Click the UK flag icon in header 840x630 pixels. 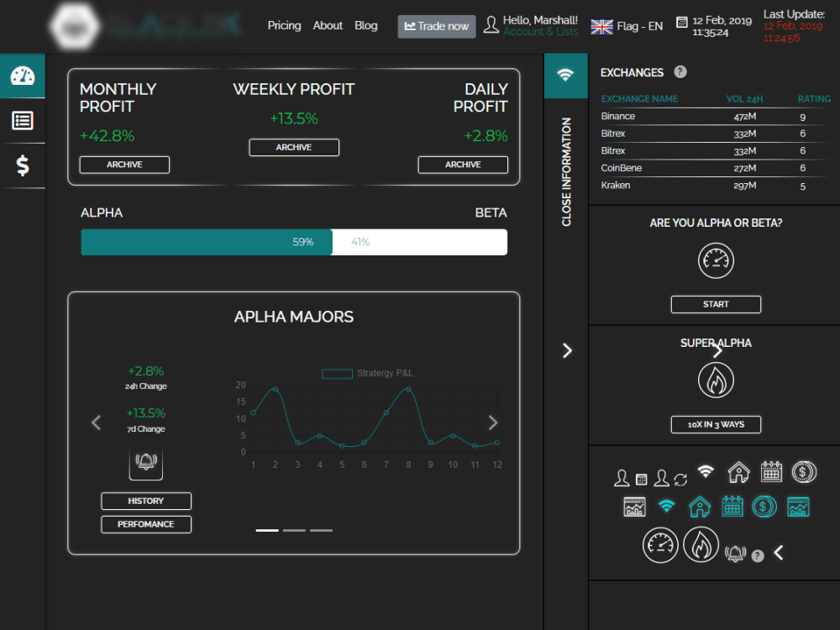(601, 26)
